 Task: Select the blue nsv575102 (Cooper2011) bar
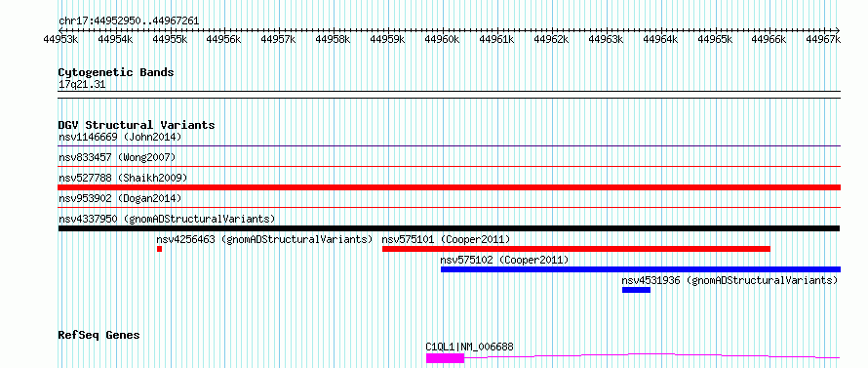click(x=641, y=269)
